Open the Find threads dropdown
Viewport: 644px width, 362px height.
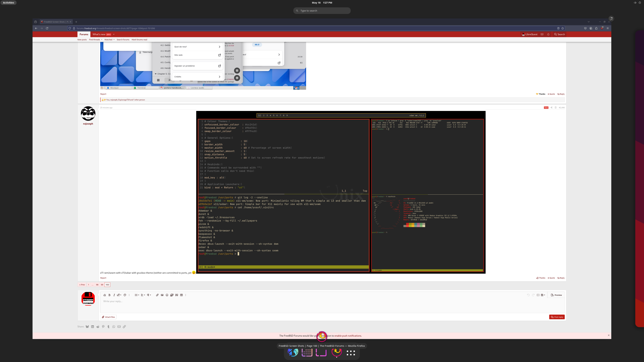pos(95,40)
